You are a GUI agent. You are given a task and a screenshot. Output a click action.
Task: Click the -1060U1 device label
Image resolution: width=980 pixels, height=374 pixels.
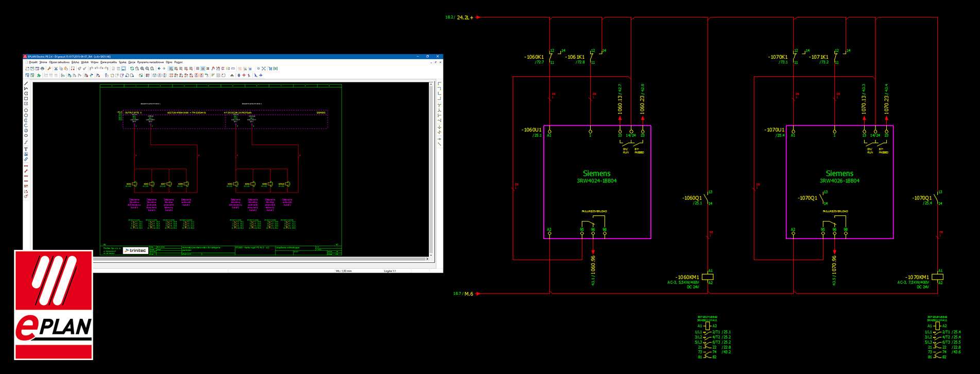coord(532,130)
